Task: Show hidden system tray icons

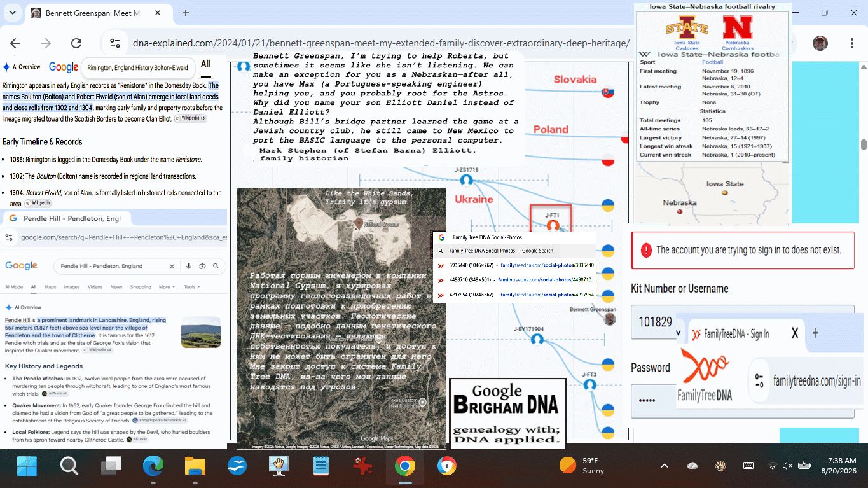Action: pos(665,466)
